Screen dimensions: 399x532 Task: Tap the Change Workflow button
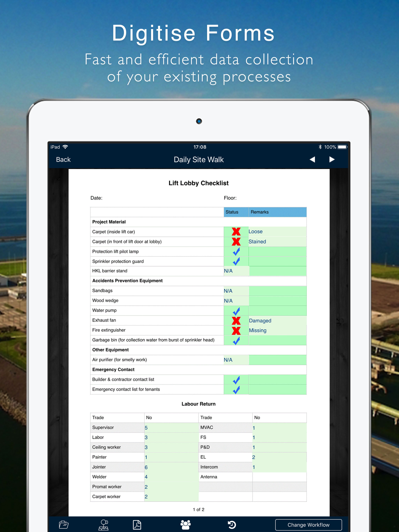[x=309, y=525]
